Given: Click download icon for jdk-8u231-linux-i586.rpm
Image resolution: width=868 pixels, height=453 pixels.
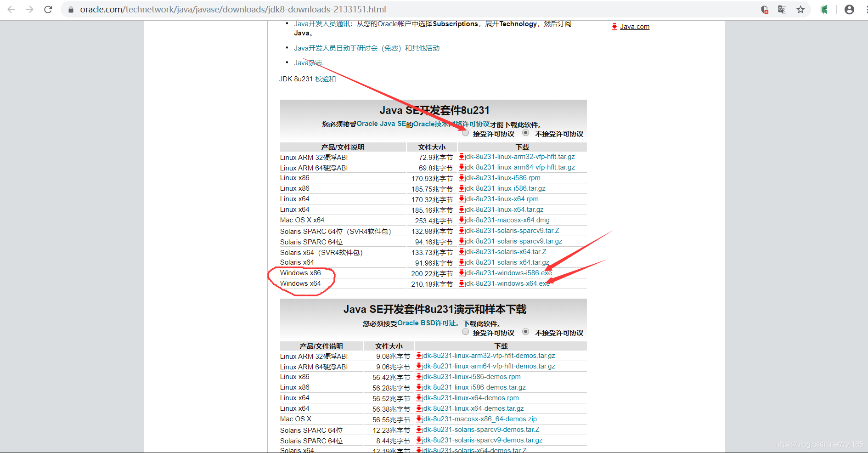Looking at the screenshot, I should 462,178.
